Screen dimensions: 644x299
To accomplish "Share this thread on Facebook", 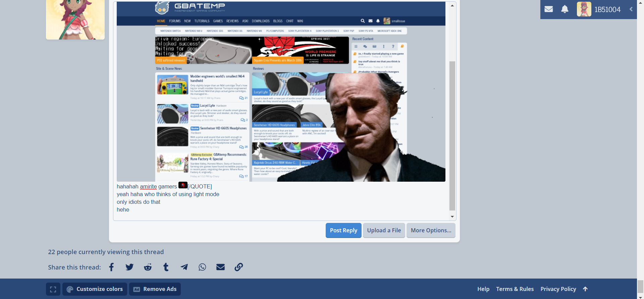I will point(111,267).
